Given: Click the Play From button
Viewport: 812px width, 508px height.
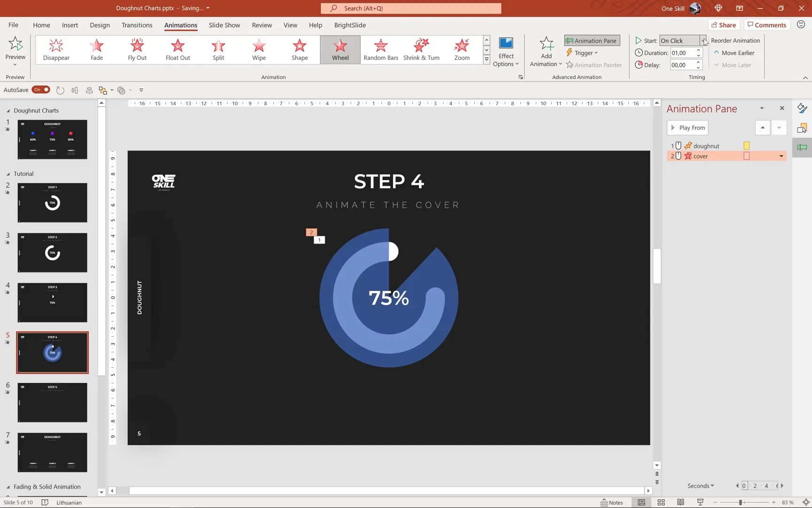Looking at the screenshot, I should pos(687,127).
